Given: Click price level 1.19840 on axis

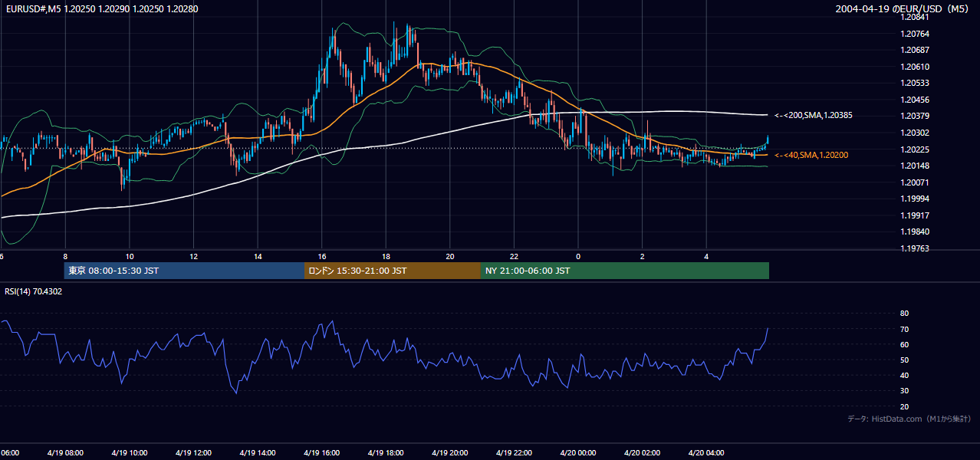Looking at the screenshot, I should pos(916,232).
